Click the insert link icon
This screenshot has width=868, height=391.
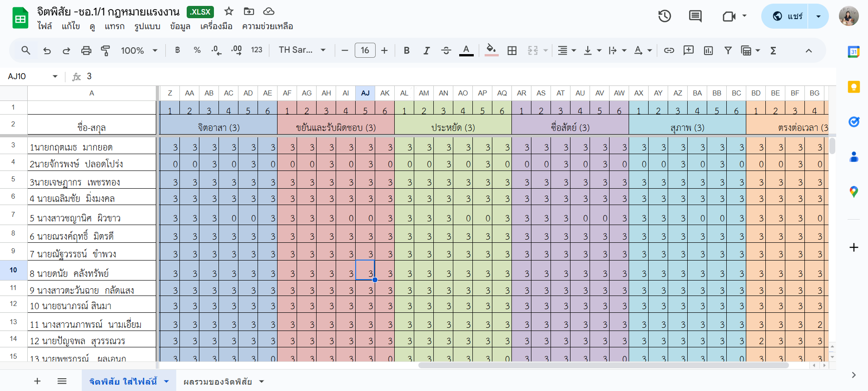[x=669, y=50]
